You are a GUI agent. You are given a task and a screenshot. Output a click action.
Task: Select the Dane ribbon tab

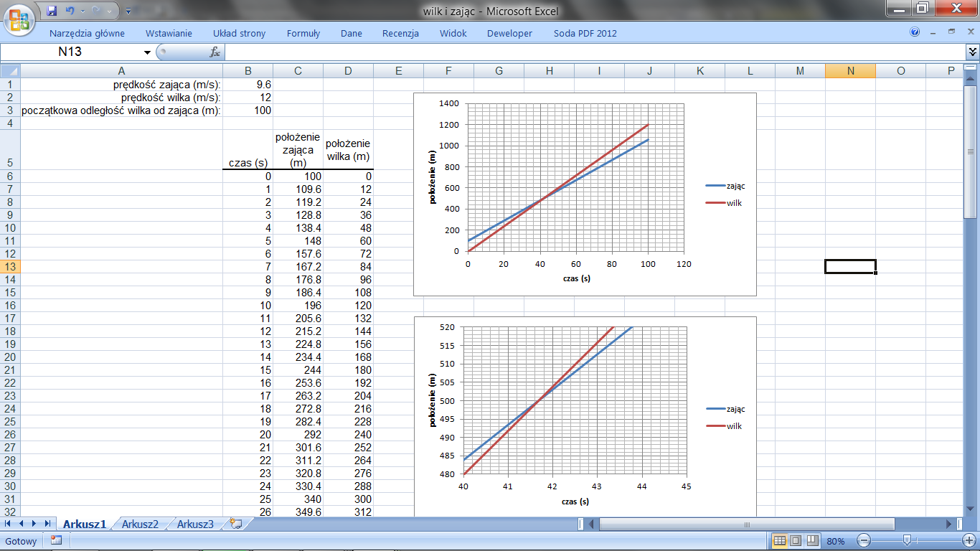[x=351, y=33]
